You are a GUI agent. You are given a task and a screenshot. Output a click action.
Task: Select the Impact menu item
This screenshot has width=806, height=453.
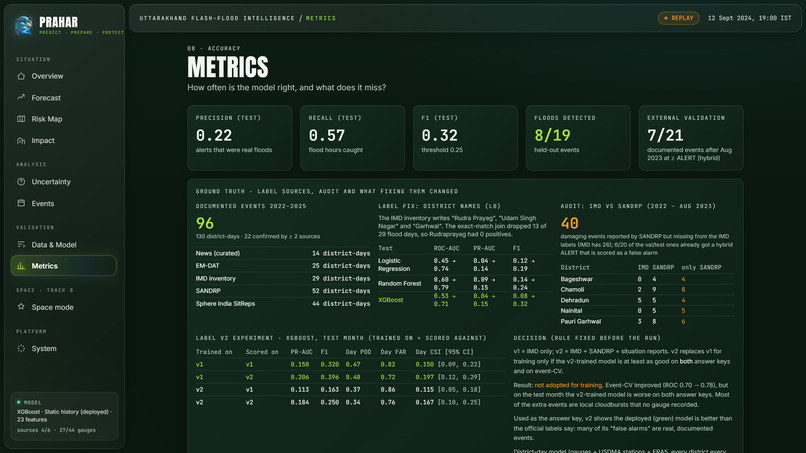[64, 140]
